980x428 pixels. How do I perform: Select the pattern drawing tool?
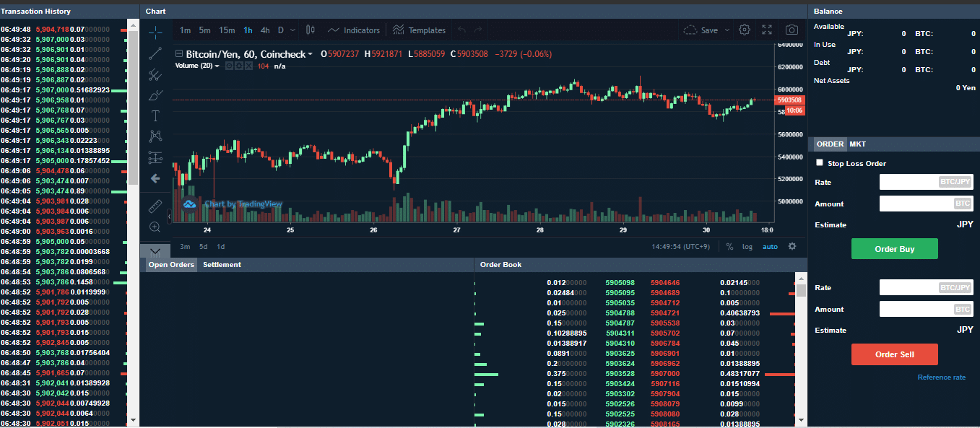155,136
